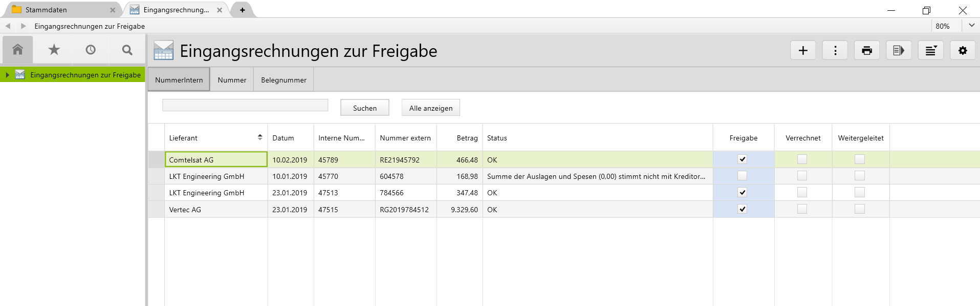Close the Stammdaten tab
The width and height of the screenshot is (980, 306).
113,10
